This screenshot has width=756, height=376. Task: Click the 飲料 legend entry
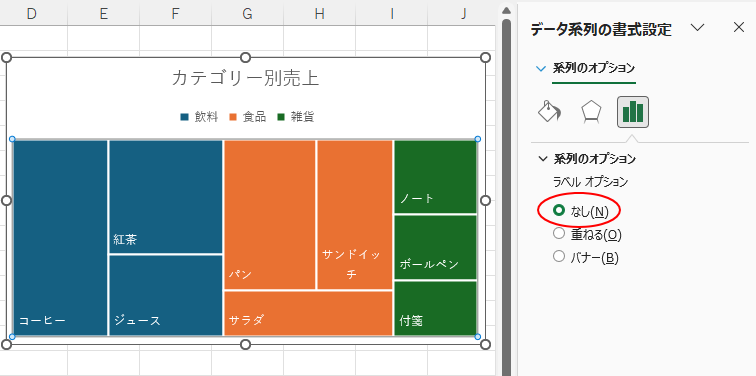(x=200, y=117)
